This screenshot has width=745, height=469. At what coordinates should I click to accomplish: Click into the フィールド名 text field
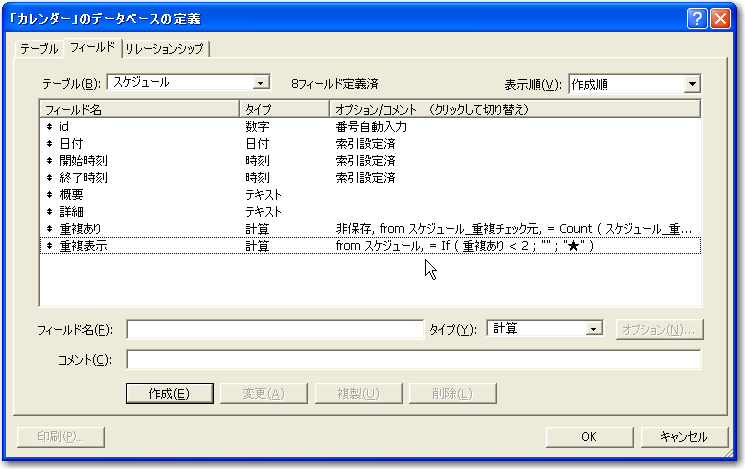pos(275,329)
